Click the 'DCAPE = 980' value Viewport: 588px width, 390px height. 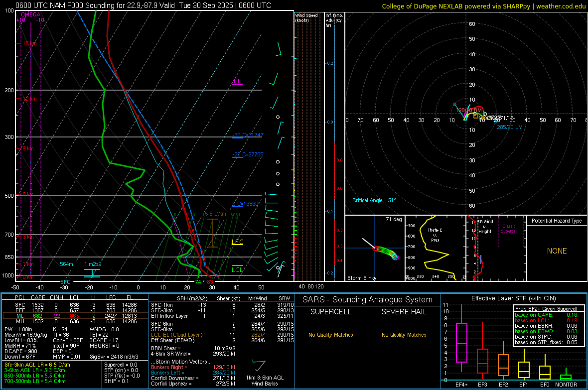coord(20,351)
